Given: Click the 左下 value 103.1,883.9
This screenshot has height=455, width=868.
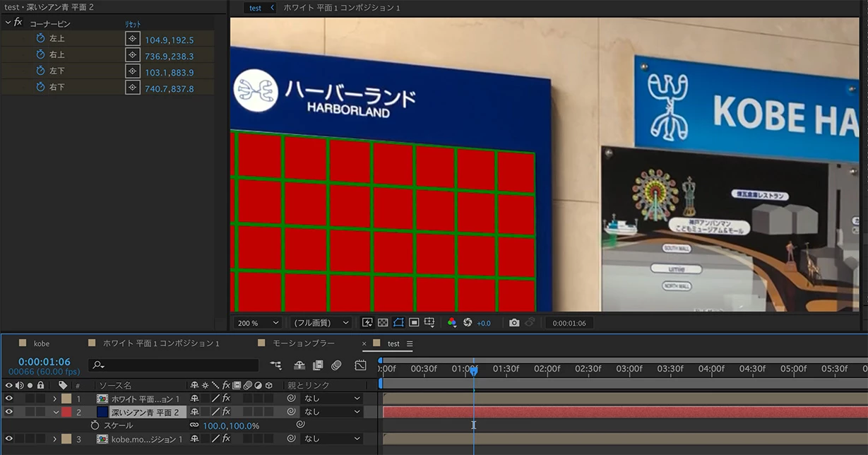Looking at the screenshot, I should coord(169,73).
